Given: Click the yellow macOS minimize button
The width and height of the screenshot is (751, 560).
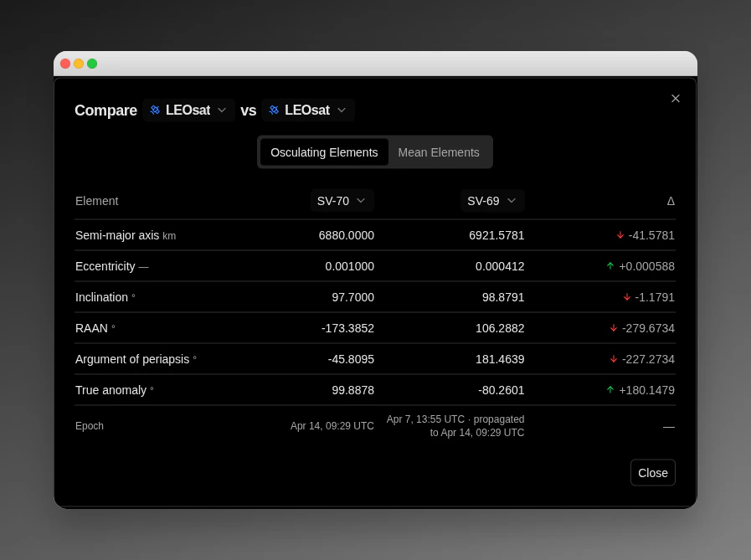Looking at the screenshot, I should coord(79,64).
